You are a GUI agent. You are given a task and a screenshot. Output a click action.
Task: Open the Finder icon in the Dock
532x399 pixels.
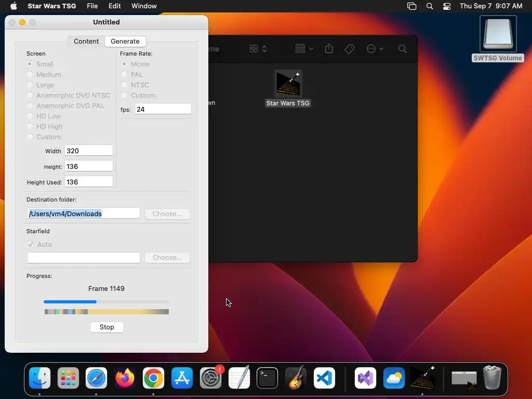(x=39, y=378)
